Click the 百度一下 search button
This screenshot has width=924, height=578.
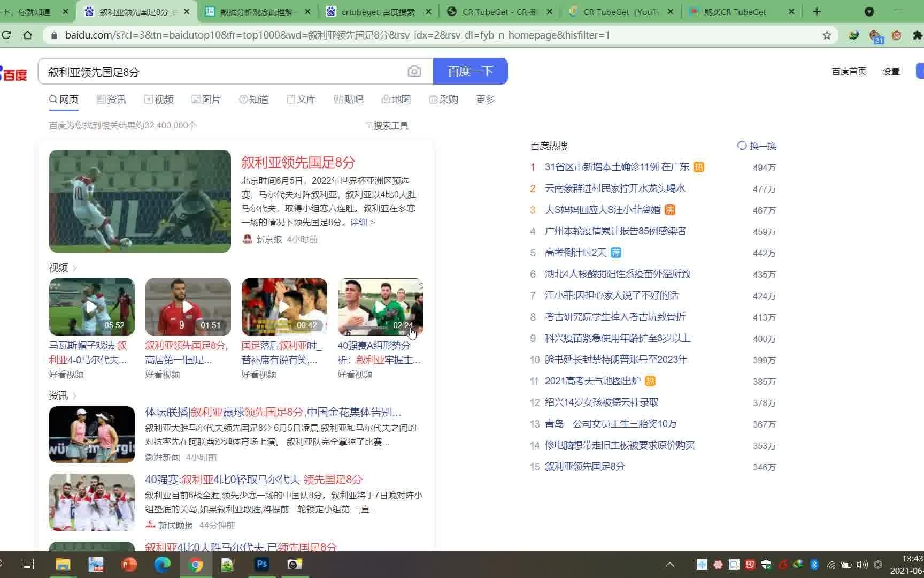(470, 71)
